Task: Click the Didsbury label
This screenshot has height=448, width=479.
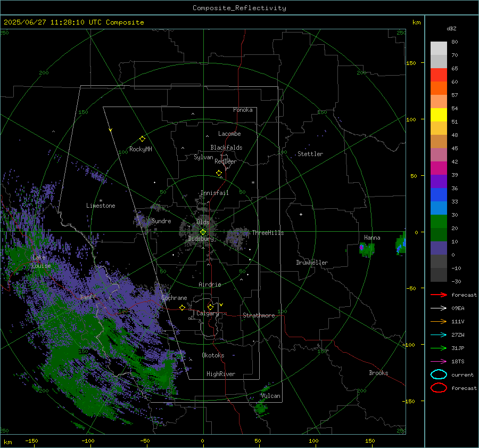Action: tap(201, 239)
